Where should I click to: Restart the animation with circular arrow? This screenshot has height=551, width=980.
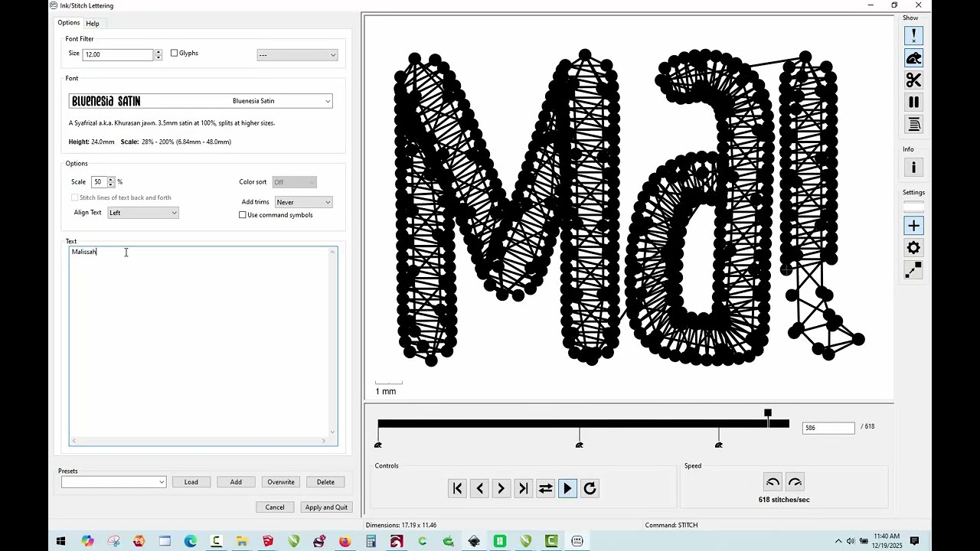point(590,488)
